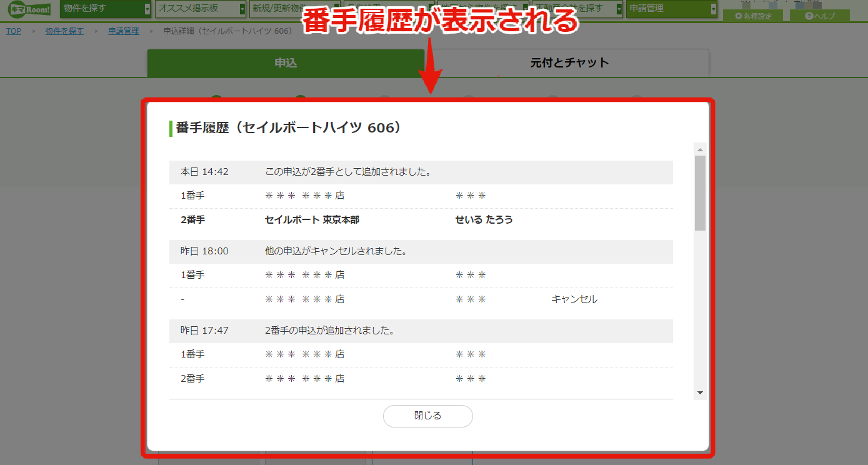868x465 pixels.
Task: Select the 昨日 17:47 history entry header
Action: 421,331
